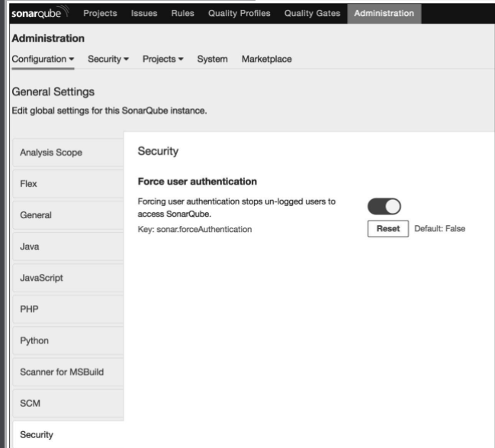
Task: Click the SonarQube logo
Action: tap(40, 13)
